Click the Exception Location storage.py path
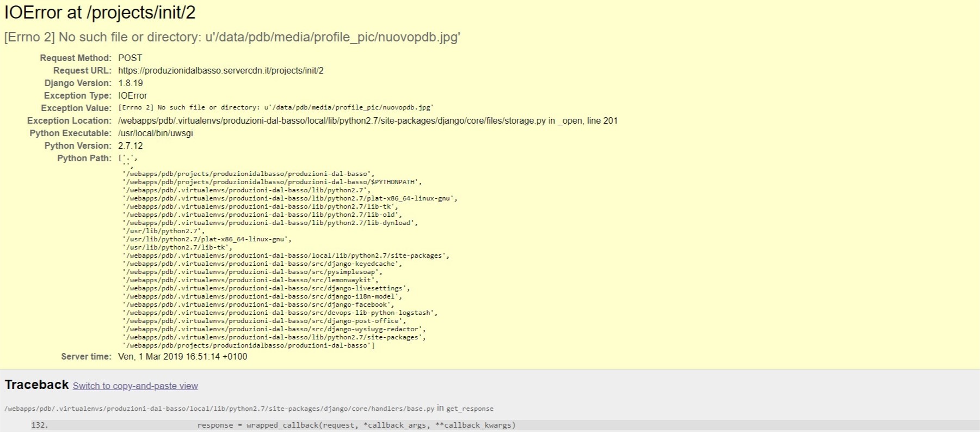This screenshot has width=980, height=432. (x=368, y=120)
